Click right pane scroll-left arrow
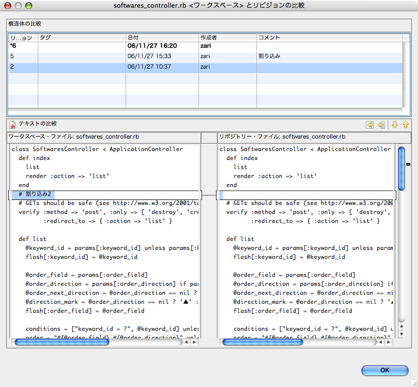 click(380, 342)
